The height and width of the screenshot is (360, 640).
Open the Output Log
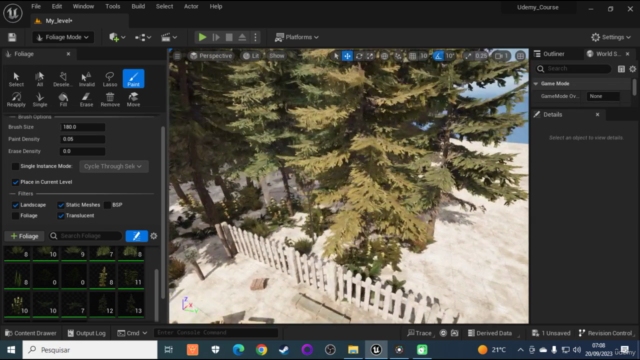(87, 333)
